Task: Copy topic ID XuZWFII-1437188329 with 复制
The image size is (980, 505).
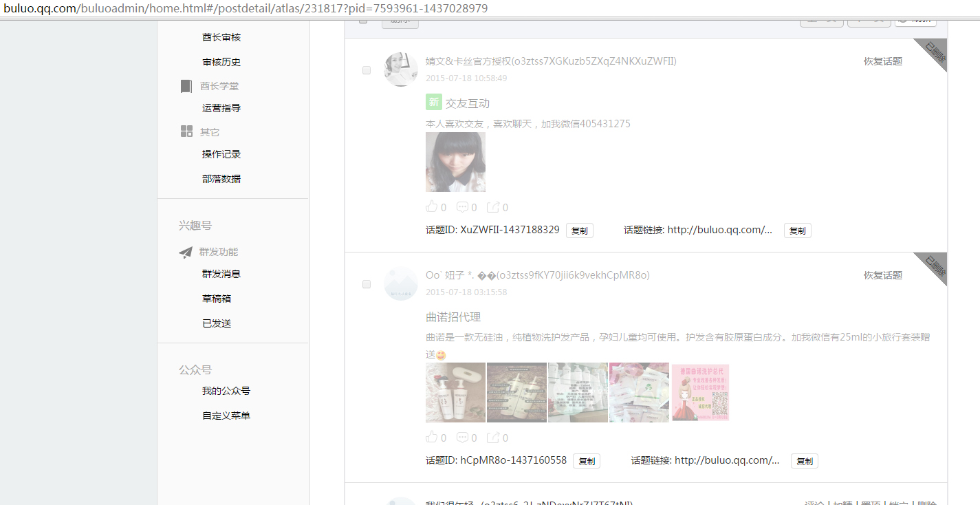Action: tap(580, 230)
